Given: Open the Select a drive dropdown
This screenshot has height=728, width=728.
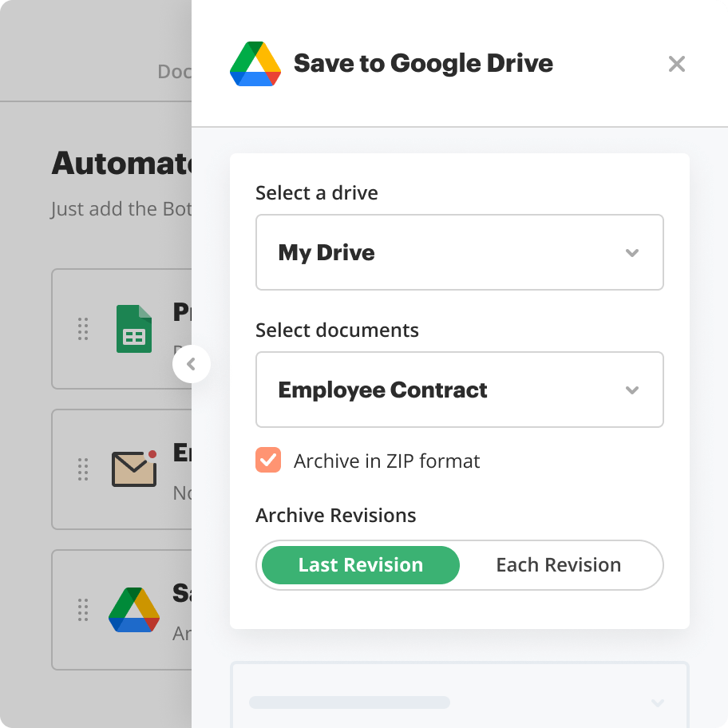Looking at the screenshot, I should (x=460, y=252).
